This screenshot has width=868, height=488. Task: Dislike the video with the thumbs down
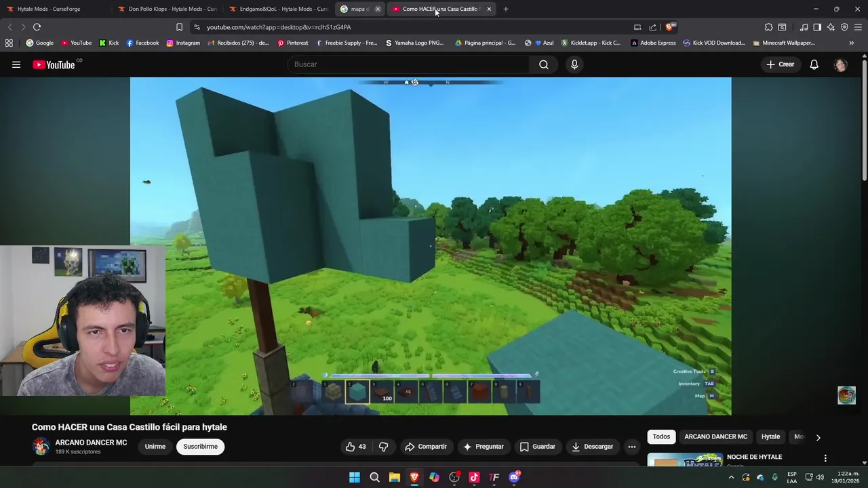[383, 447]
